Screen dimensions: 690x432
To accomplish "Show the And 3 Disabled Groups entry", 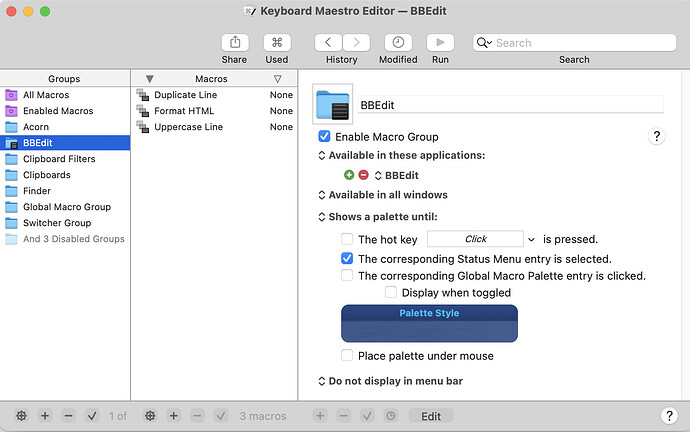I will pyautogui.click(x=65, y=239).
